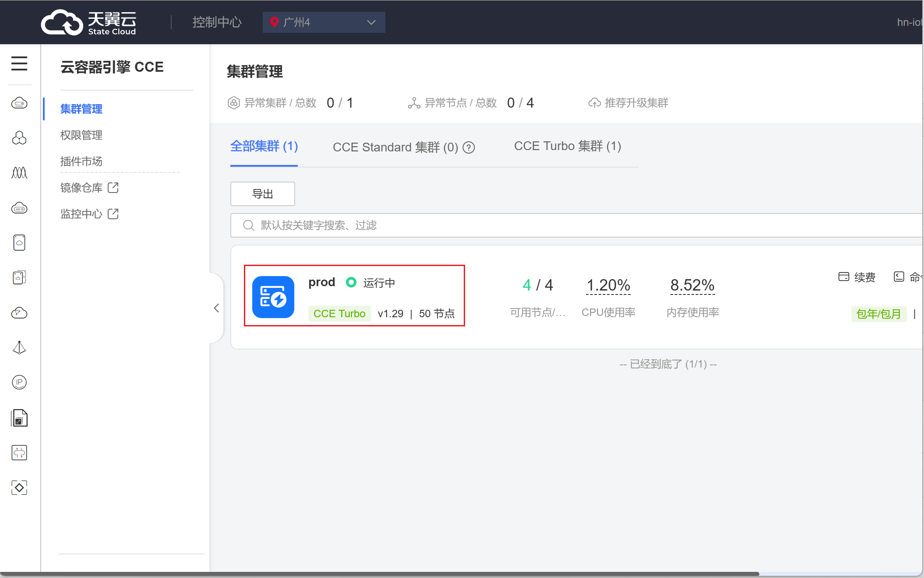The width and height of the screenshot is (924, 578).
Task: Click 推荐升级集群 link
Action: tap(637, 103)
